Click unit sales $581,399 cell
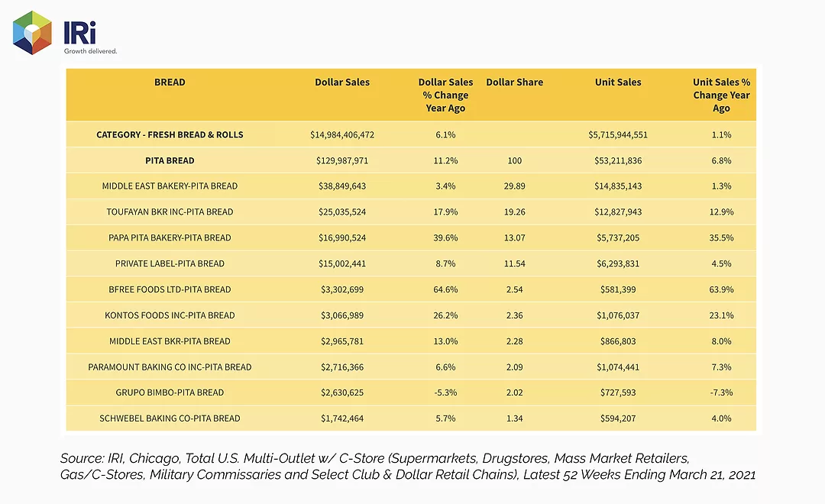Viewport: 825px width, 504px height. [x=618, y=289]
